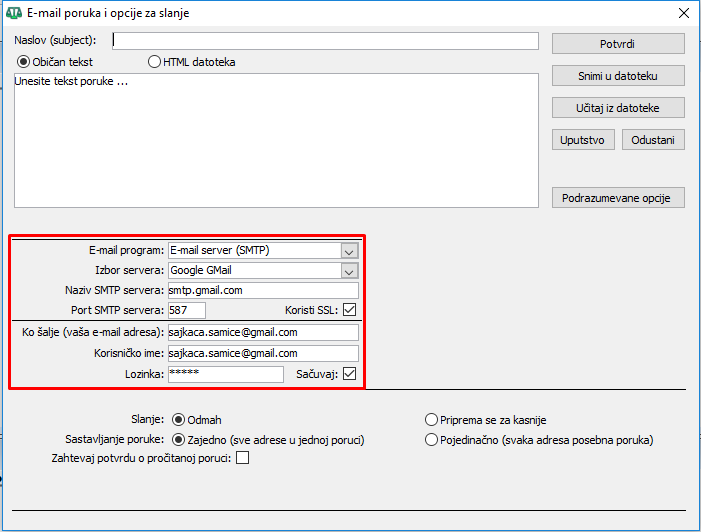Click into the message text area
This screenshot has width=701, height=532.
coord(276,140)
